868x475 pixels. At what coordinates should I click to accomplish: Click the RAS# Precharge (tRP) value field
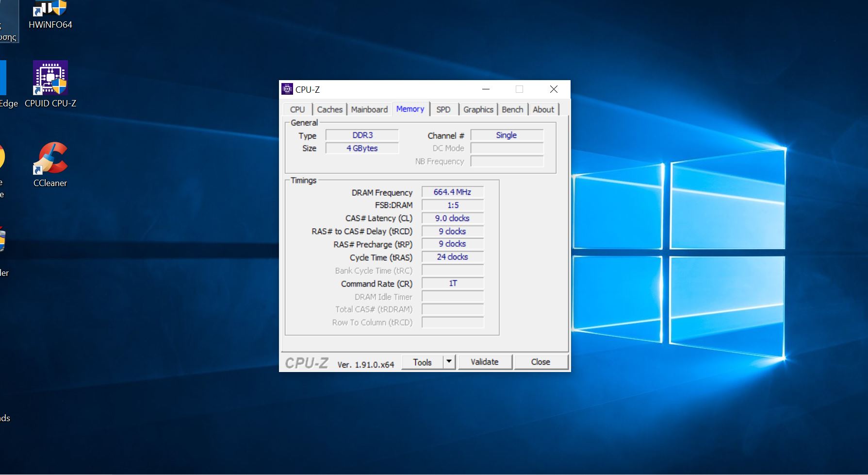tap(452, 244)
